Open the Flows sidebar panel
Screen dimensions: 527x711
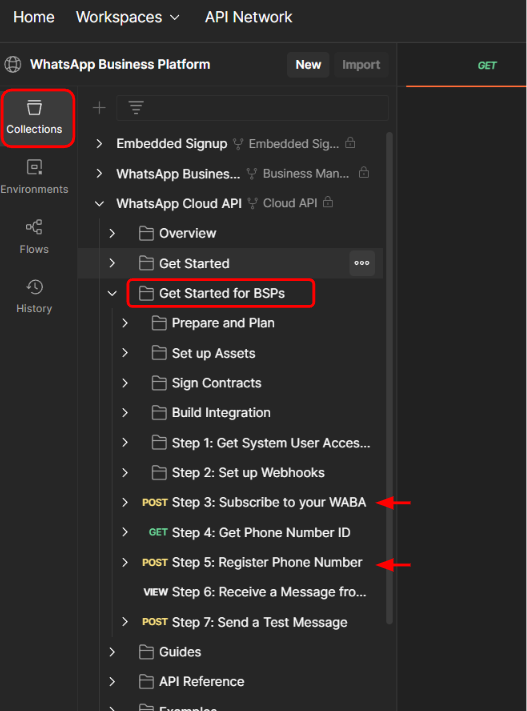[x=34, y=237]
